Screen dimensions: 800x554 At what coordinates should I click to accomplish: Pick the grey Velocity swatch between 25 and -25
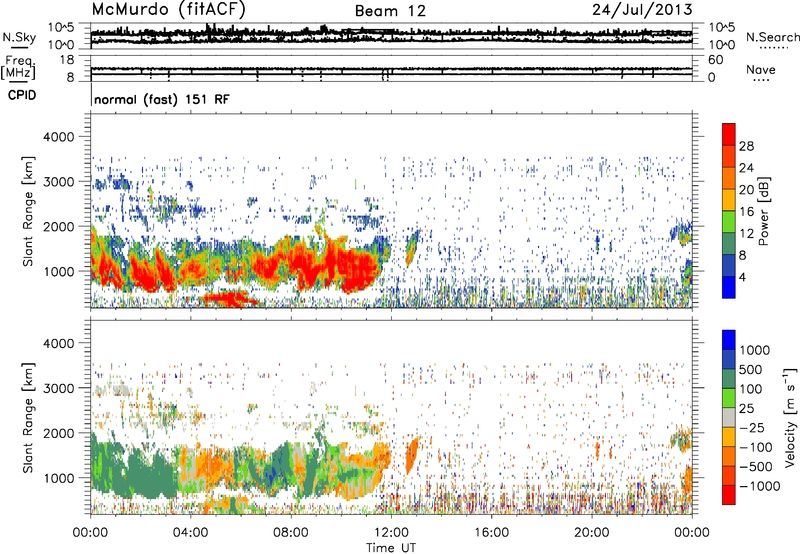[729, 417]
